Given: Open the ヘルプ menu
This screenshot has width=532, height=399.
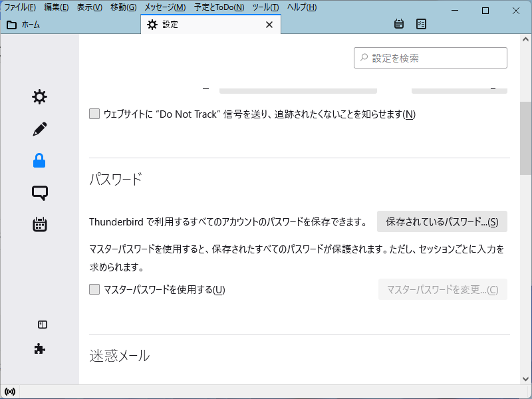Looking at the screenshot, I should pos(302,7).
